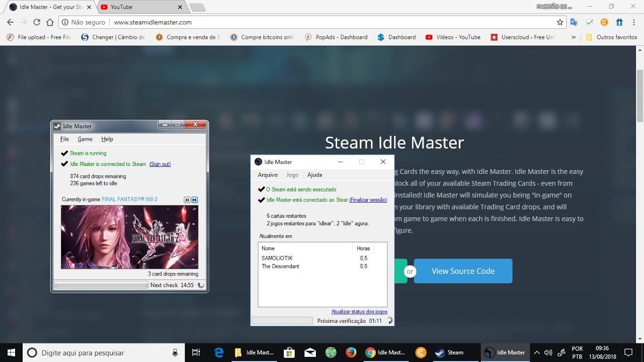Image resolution: width=644 pixels, height=362 pixels.
Task: Open Task View on the taskbar
Action: click(x=196, y=352)
